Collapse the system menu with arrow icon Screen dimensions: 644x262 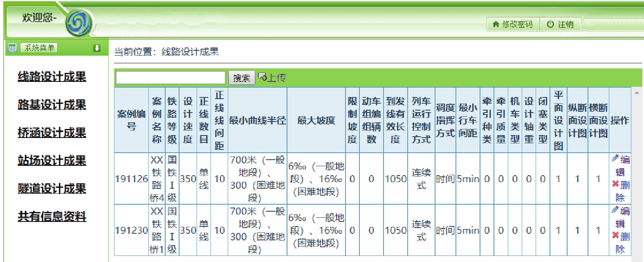(x=96, y=48)
